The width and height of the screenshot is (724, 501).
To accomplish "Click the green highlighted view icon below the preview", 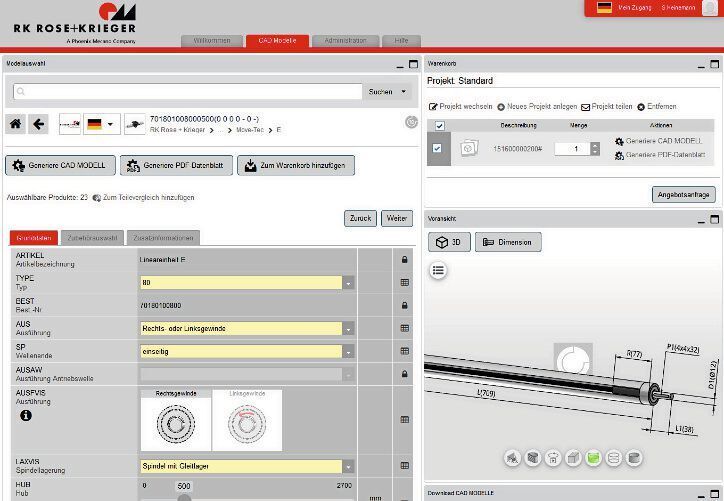I will coord(593,458).
